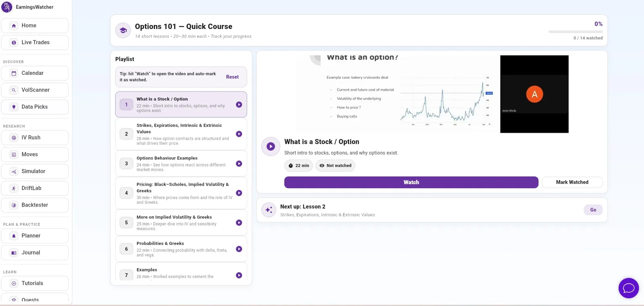Screen dimensions: 644x306
Task: Play lesson 4 Pricing: Black-Scholes
Action: 239,193
